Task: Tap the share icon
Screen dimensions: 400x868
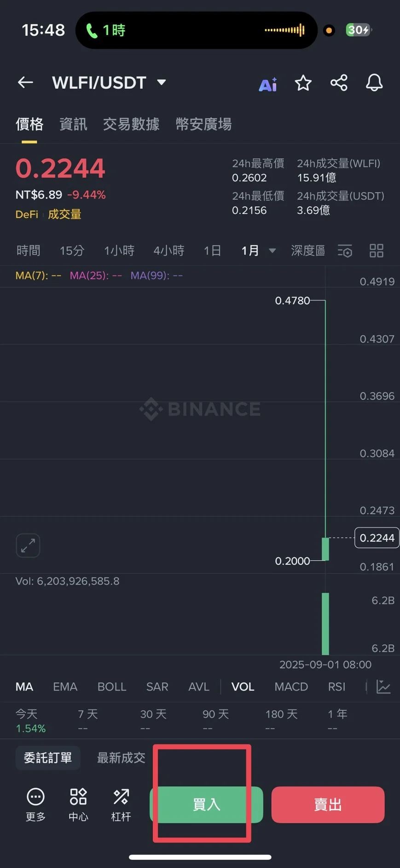Action: (339, 83)
